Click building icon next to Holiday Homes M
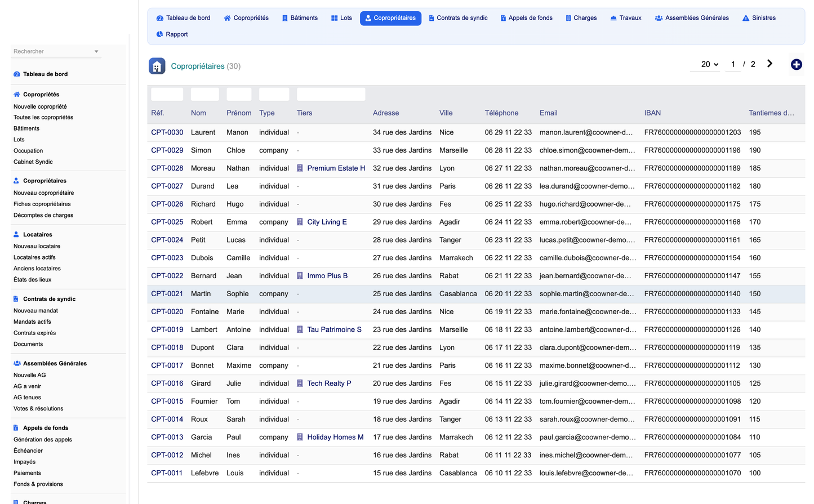Viewport: 814px width, 504px height. click(300, 437)
